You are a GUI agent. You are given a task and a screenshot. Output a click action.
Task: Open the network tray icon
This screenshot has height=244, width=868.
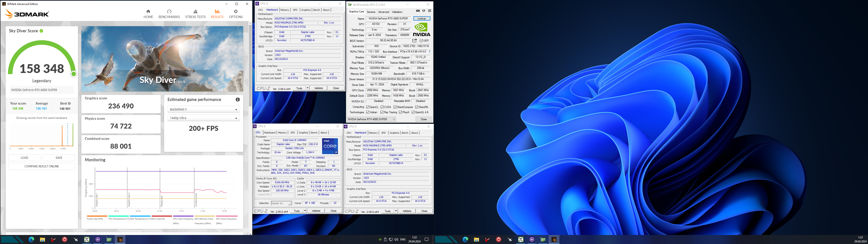click(x=391, y=240)
